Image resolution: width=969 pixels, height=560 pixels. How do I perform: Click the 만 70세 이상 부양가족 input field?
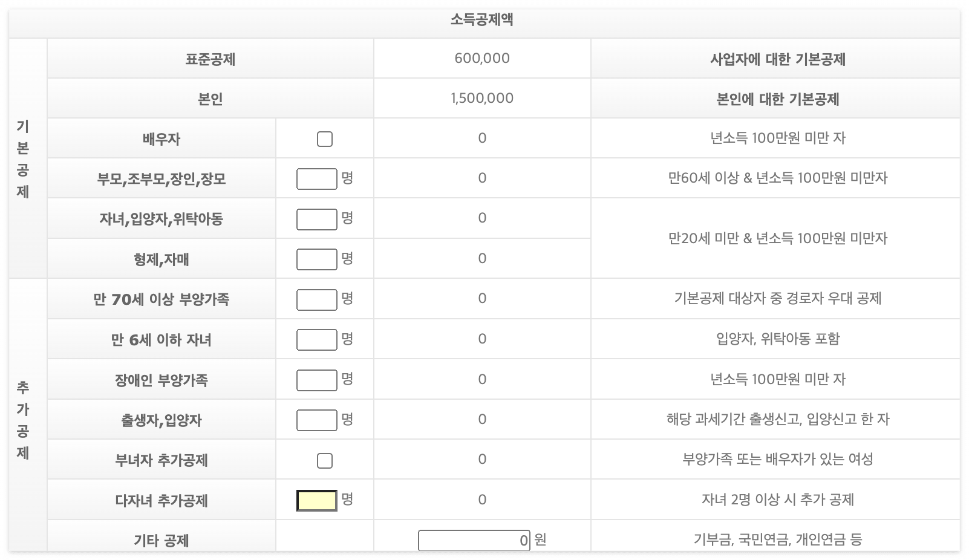315,299
